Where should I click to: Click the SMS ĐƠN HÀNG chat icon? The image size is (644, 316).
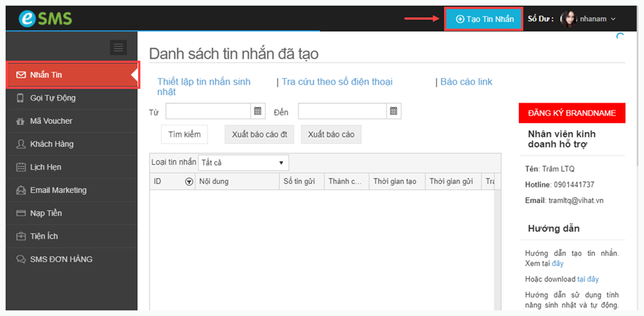tap(21, 259)
